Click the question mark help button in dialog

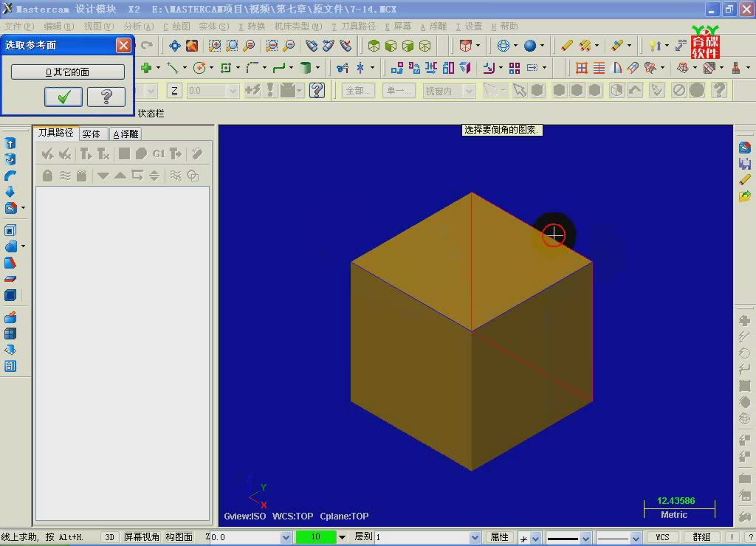[106, 97]
